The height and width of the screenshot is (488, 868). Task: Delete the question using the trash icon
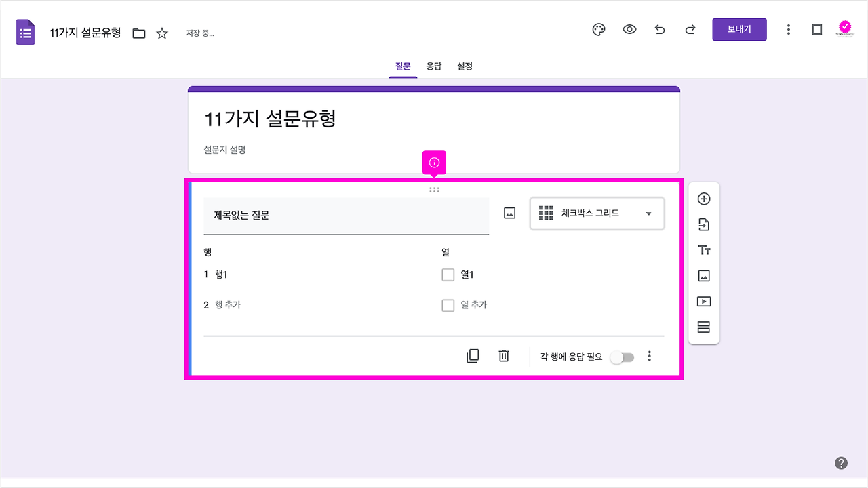503,355
